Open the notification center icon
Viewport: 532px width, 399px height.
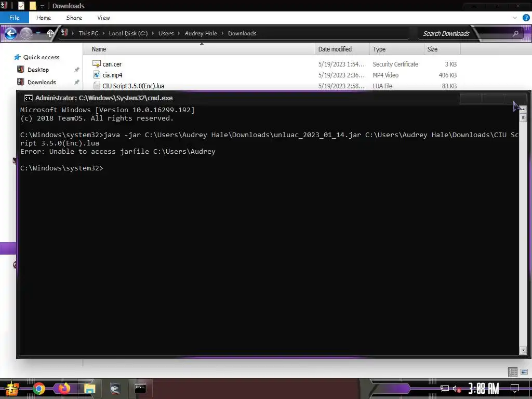[x=515, y=389]
